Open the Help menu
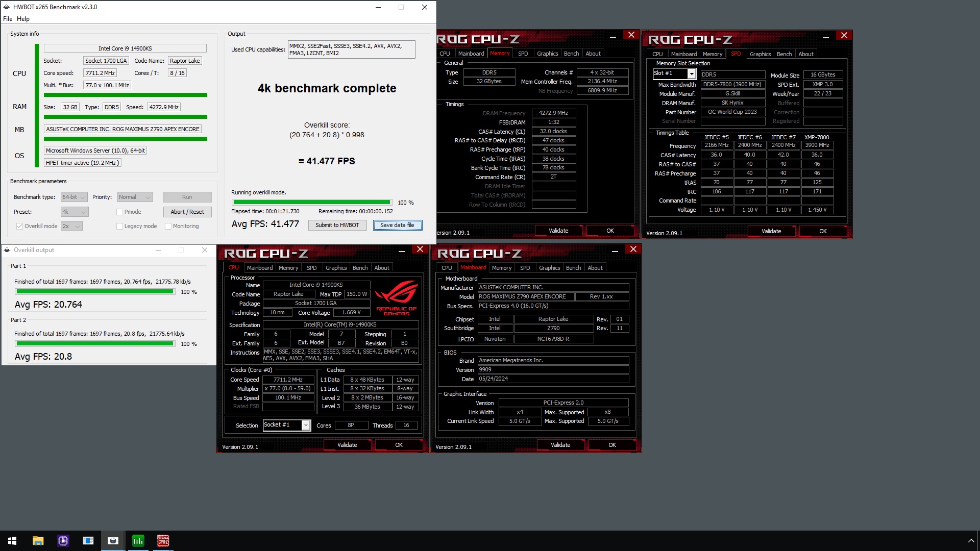The height and width of the screenshot is (551, 980). point(23,19)
